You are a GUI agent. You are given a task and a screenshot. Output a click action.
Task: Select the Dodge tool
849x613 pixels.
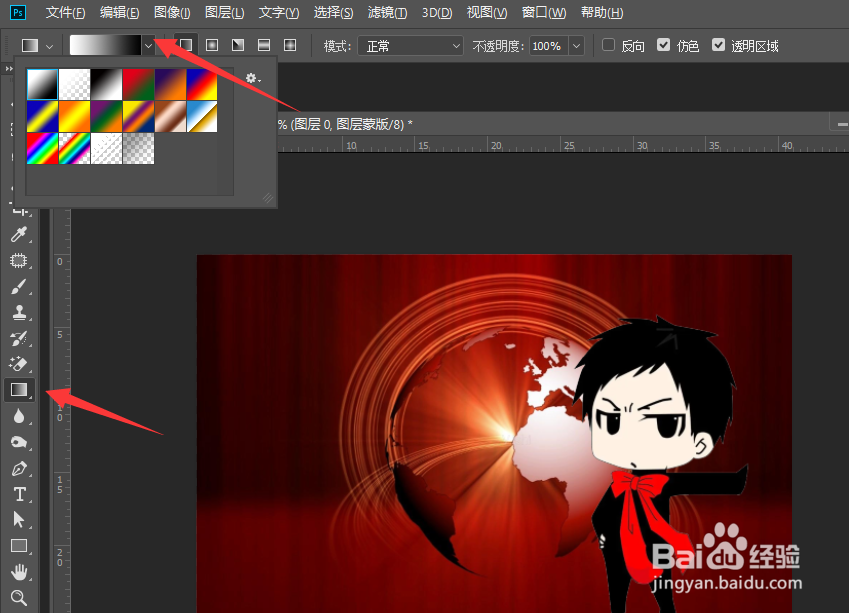19,442
